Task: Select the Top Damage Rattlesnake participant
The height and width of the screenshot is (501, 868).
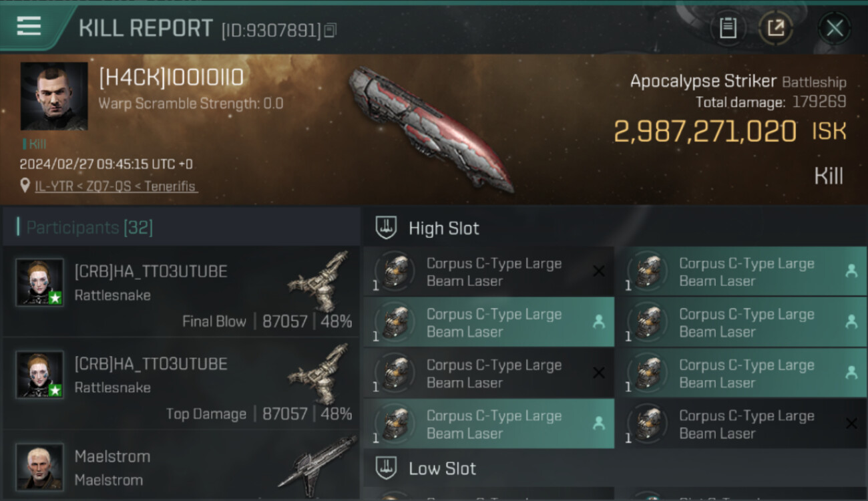Action: (181, 383)
